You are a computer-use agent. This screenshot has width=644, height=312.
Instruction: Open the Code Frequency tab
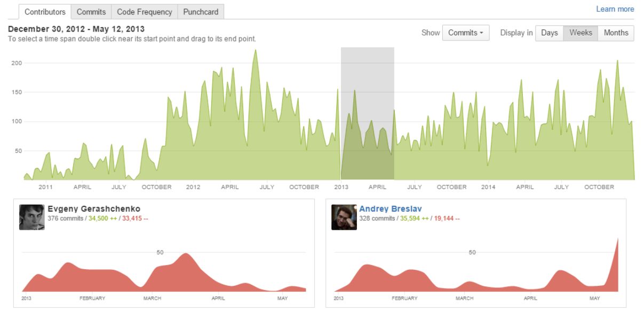pyautogui.click(x=145, y=12)
